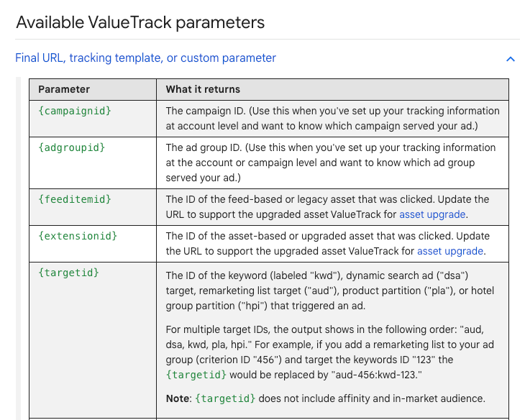The height and width of the screenshot is (420, 525).
Task: Collapse section using the chevron up arrow
Action: [511, 59]
